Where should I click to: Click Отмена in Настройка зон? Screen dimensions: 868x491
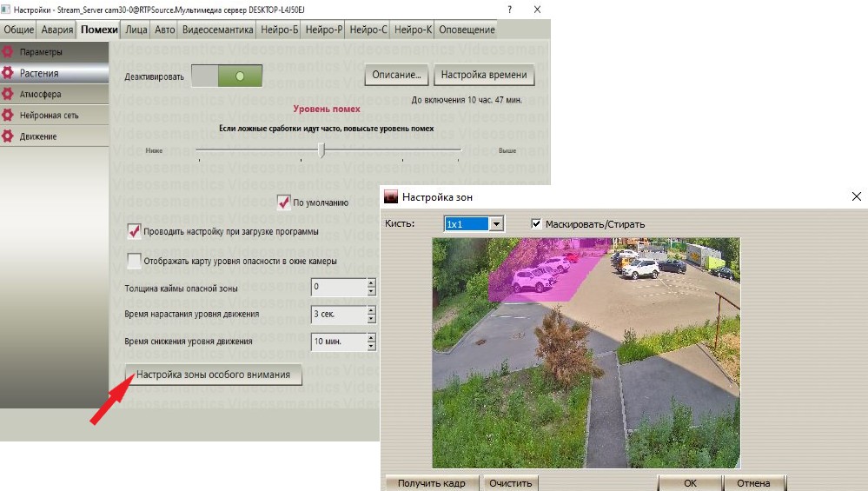click(x=753, y=482)
